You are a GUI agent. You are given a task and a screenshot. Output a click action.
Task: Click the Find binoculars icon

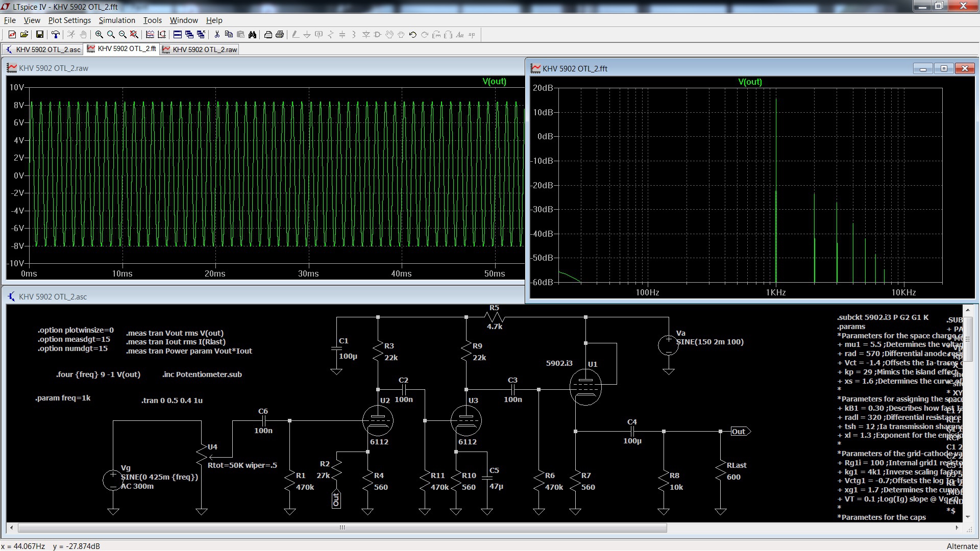tap(252, 35)
